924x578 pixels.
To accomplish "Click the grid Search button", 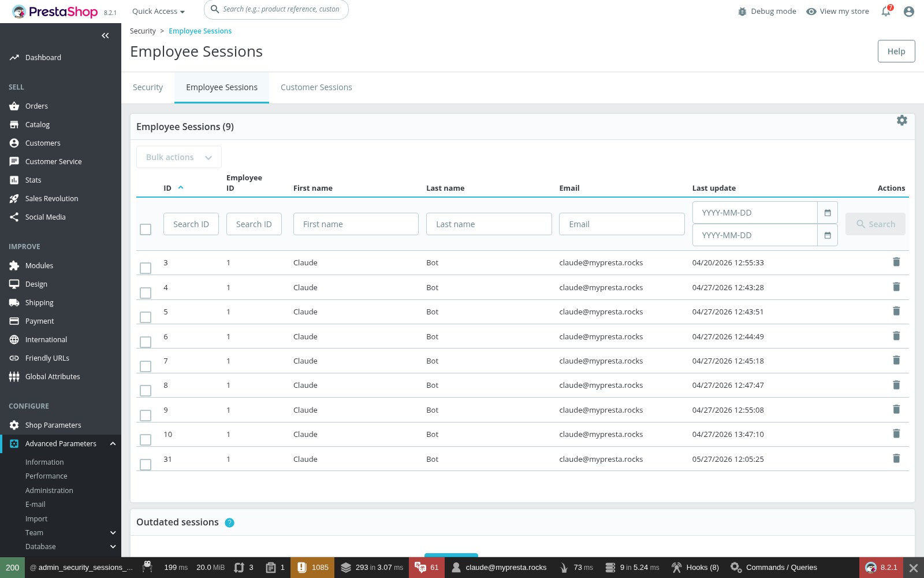I will [875, 224].
